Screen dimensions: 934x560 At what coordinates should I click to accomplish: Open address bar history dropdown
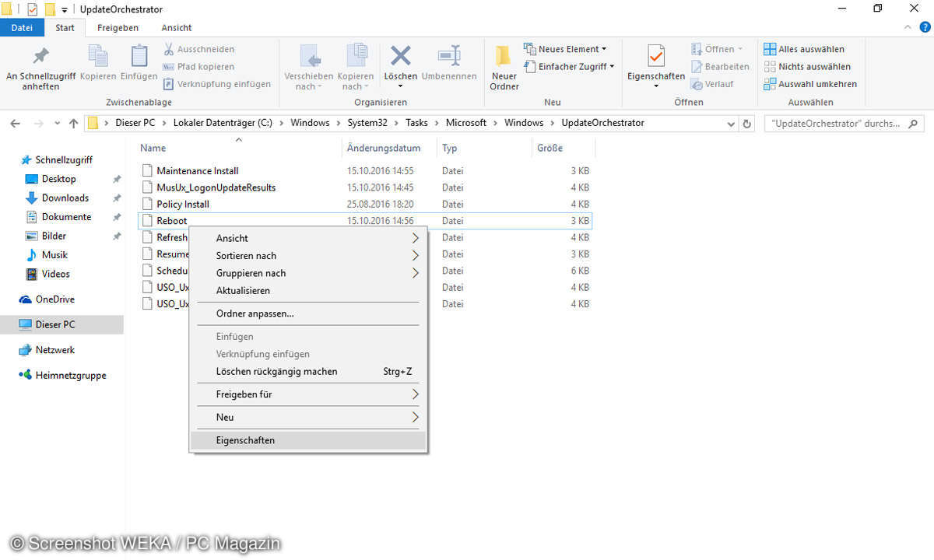coord(731,124)
